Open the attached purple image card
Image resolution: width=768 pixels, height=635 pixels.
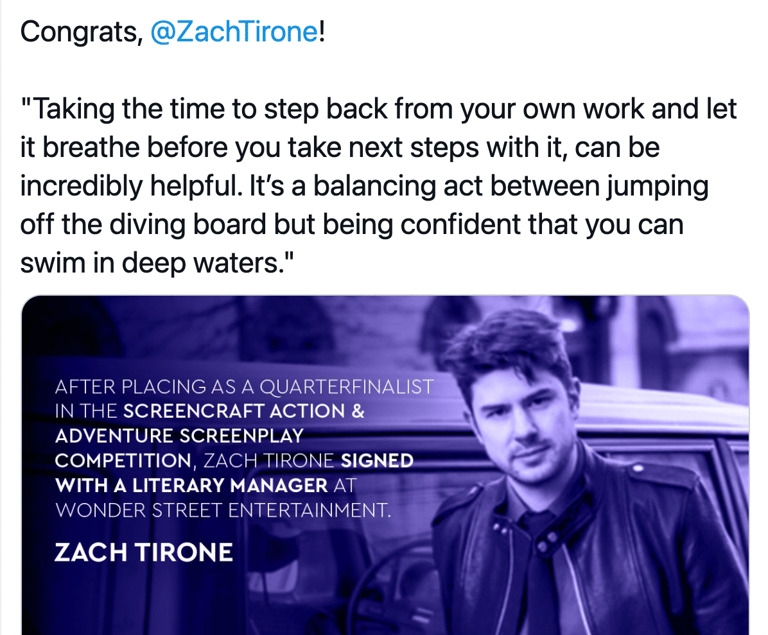(385, 464)
